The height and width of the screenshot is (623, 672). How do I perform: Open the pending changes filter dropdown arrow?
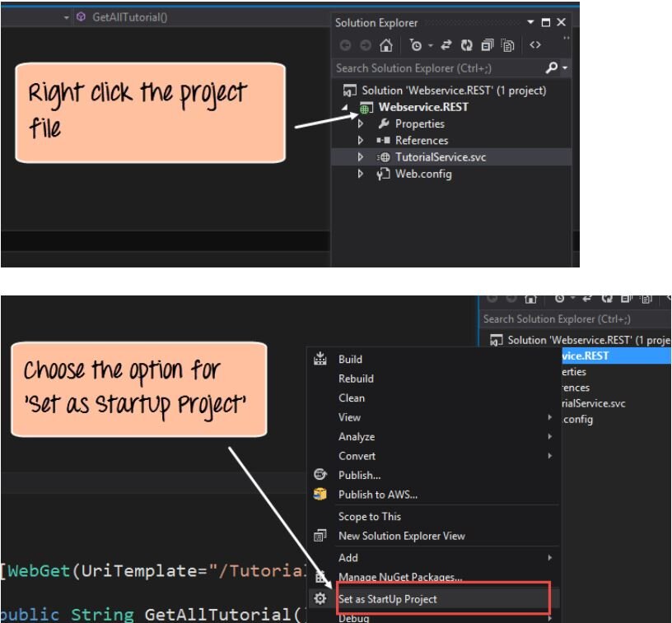431,45
